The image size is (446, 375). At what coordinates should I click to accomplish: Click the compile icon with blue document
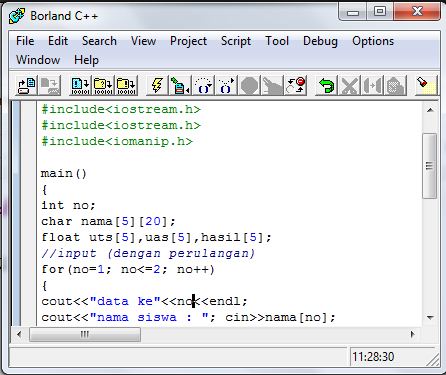pos(80,86)
